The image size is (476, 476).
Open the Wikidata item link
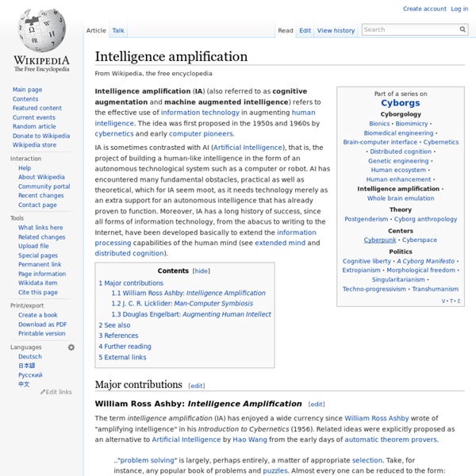[x=37, y=282]
